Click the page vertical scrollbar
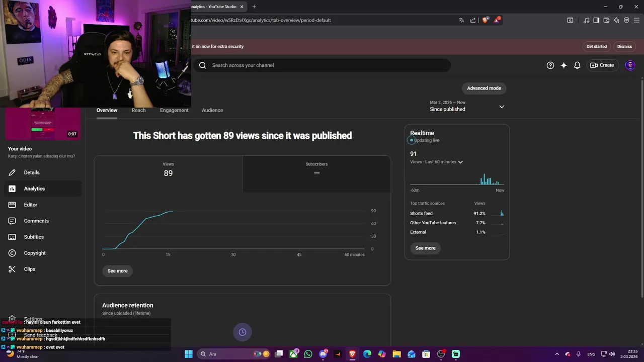This screenshot has height=362, width=644. pos(641,189)
